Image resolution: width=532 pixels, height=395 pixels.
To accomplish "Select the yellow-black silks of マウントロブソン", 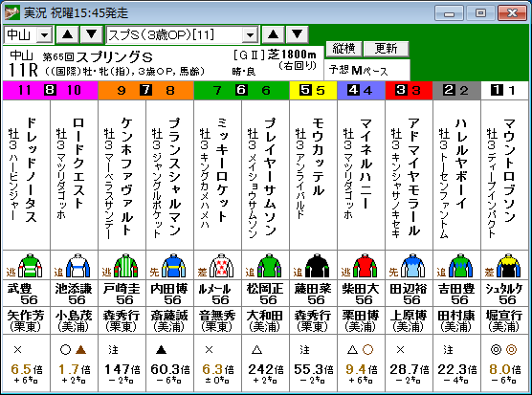I will point(509,266).
